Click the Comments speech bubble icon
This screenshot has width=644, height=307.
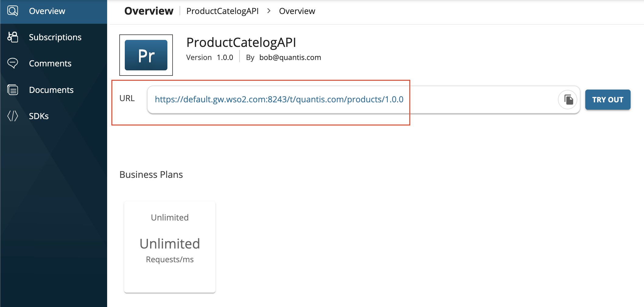click(13, 63)
